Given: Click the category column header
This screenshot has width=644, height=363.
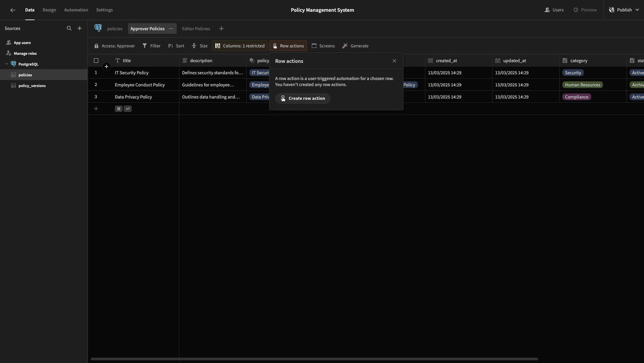Looking at the screenshot, I should point(593,61).
